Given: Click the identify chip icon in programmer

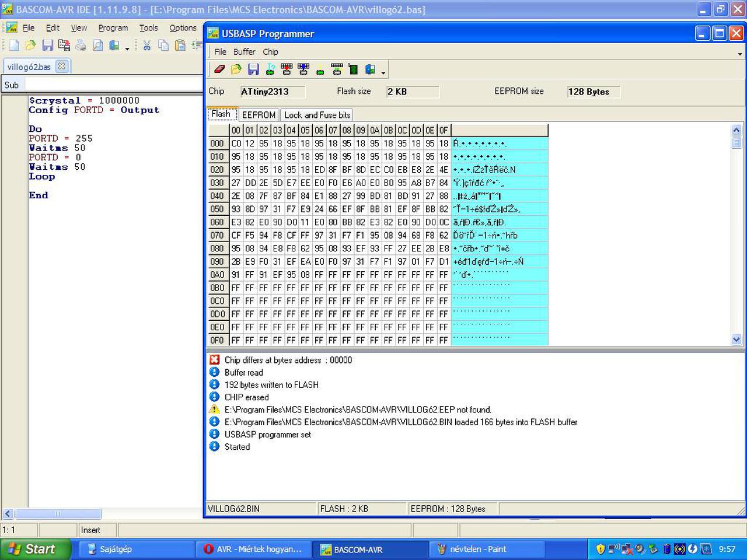Looking at the screenshot, I should (270, 69).
